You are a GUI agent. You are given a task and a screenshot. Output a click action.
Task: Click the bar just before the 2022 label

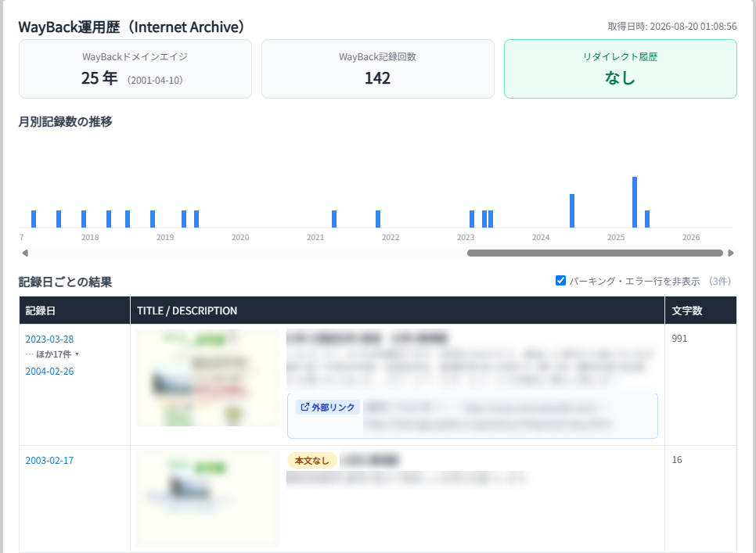coord(378,219)
